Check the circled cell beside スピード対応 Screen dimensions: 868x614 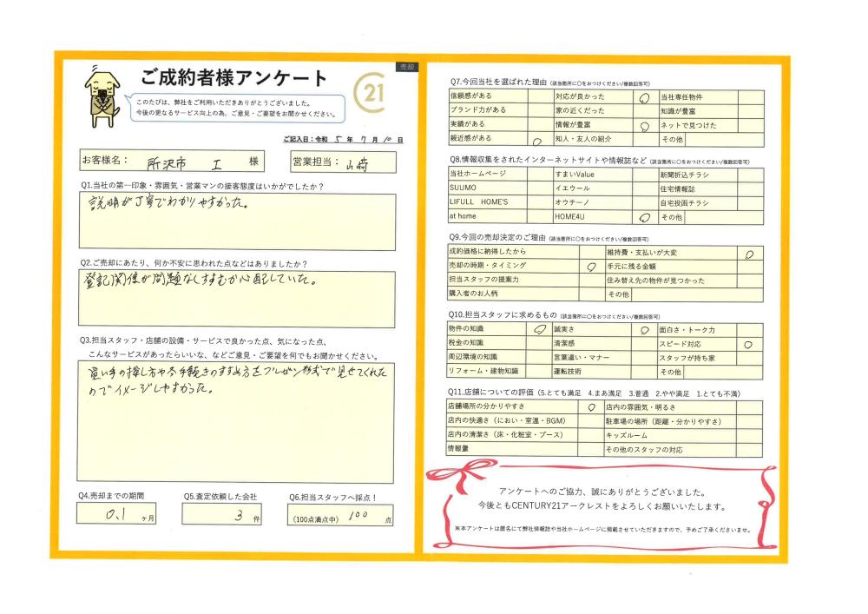(x=750, y=345)
